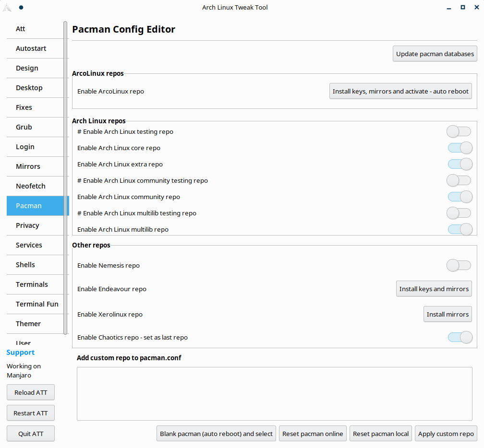Turn off Arch Linux multilib repo switch
Viewport: 484px width, 448px height.
point(460,229)
